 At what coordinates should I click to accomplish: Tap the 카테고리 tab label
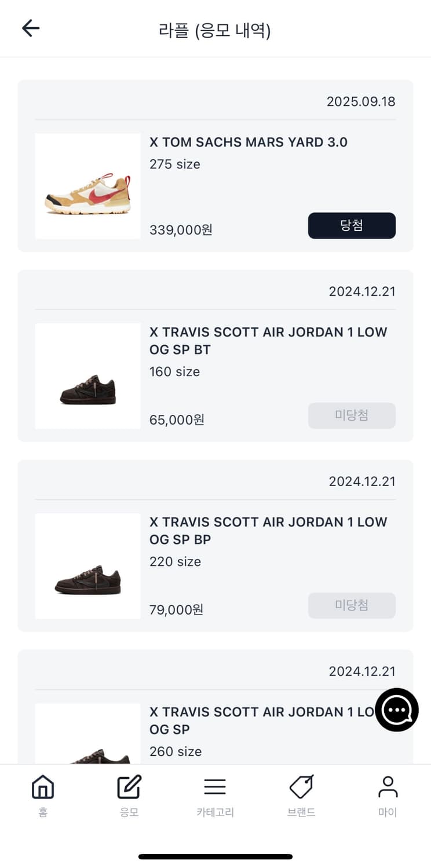215,812
